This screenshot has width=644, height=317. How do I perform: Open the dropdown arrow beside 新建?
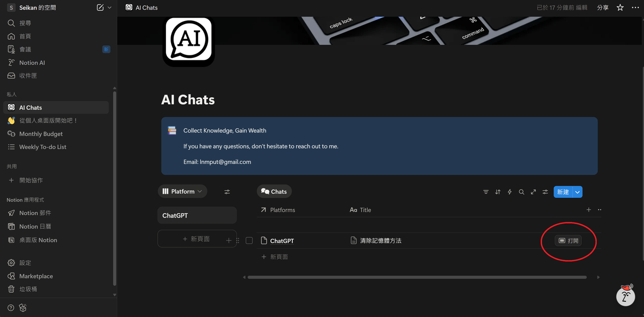[x=578, y=192]
